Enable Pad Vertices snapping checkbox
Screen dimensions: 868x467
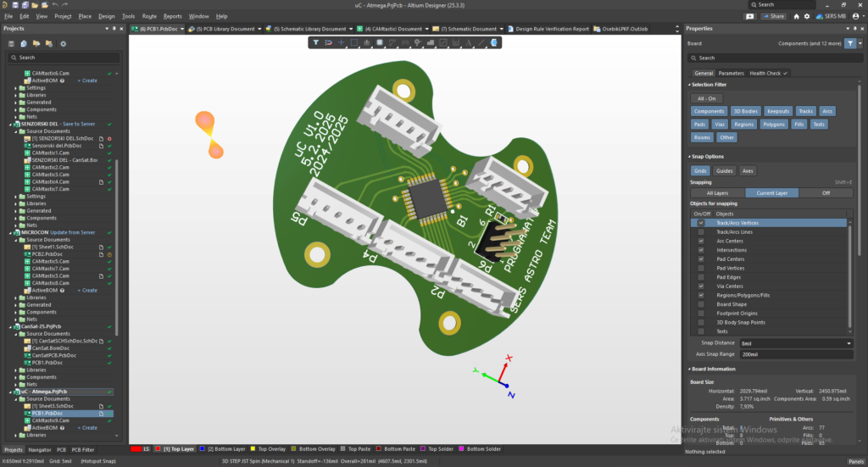coord(700,268)
